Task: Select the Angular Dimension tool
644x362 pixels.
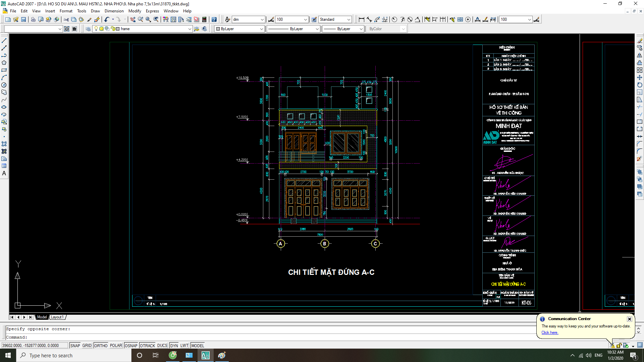Action: click(x=417, y=19)
